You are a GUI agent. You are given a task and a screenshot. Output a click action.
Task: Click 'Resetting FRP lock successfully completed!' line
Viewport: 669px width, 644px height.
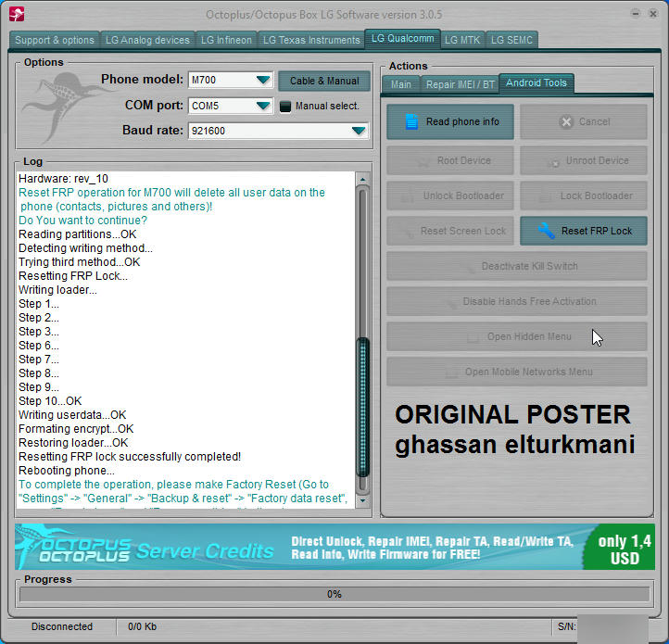click(x=130, y=457)
